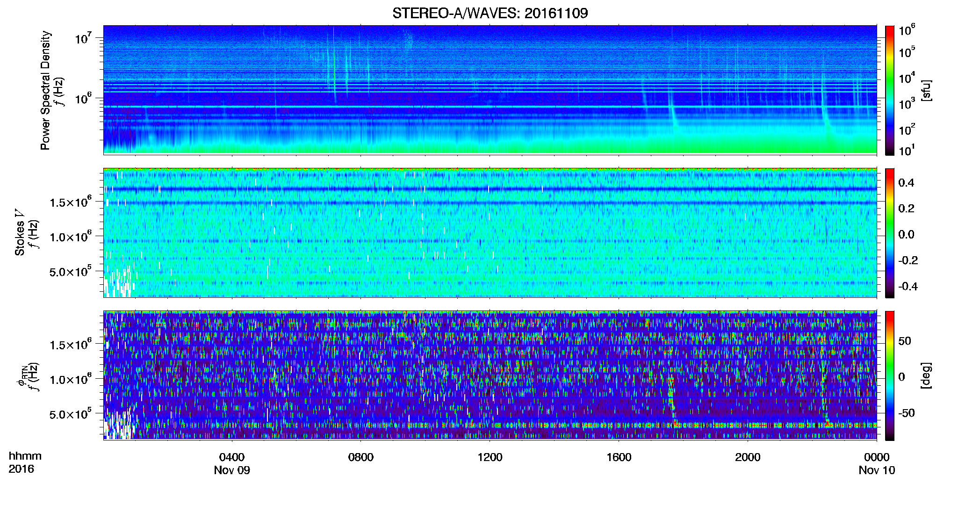Click the 1600 time axis label
This screenshot has height=505, width=980.
coord(619,457)
